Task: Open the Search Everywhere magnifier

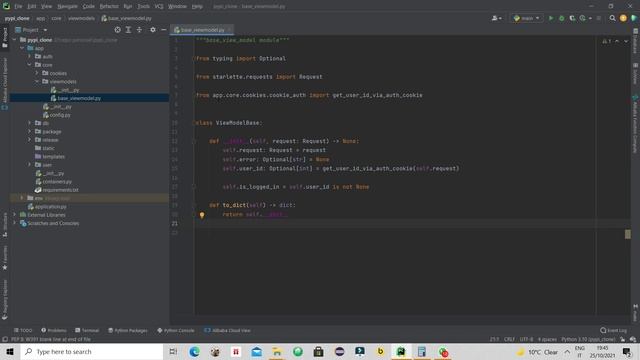Action: coord(612,18)
